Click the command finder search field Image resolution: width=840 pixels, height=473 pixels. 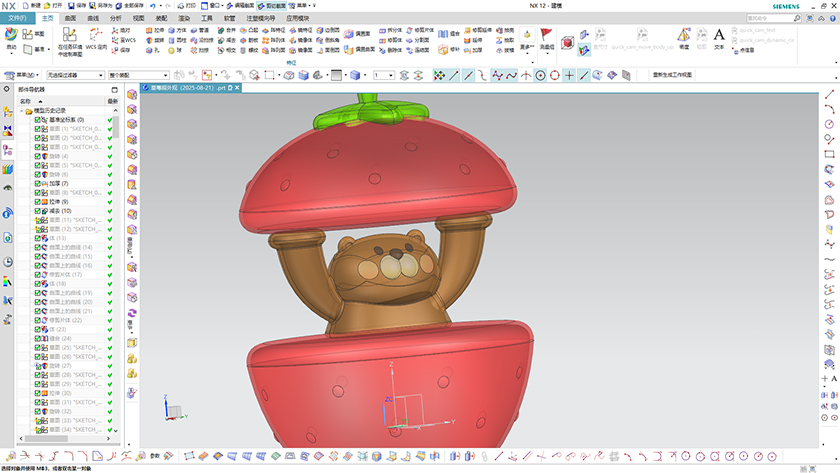tap(770, 18)
